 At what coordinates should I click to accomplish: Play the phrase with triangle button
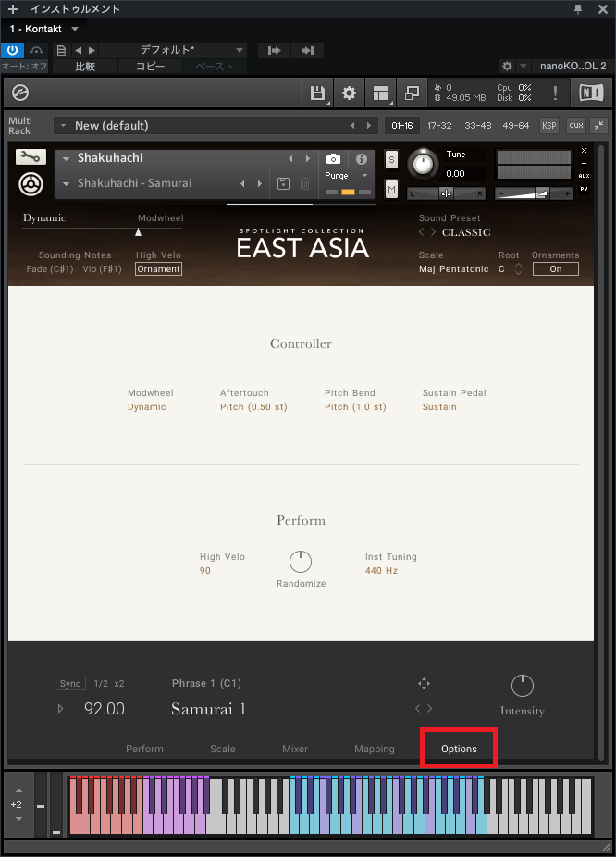[x=61, y=708]
